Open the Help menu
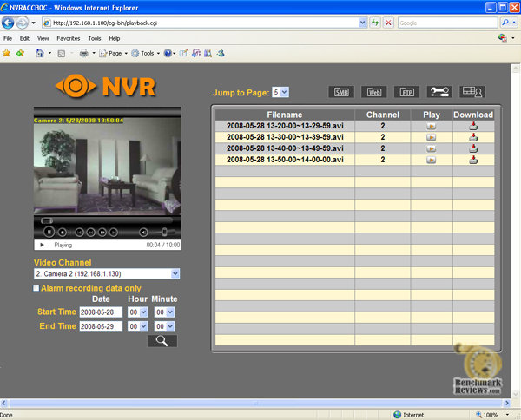 pyautogui.click(x=115, y=38)
